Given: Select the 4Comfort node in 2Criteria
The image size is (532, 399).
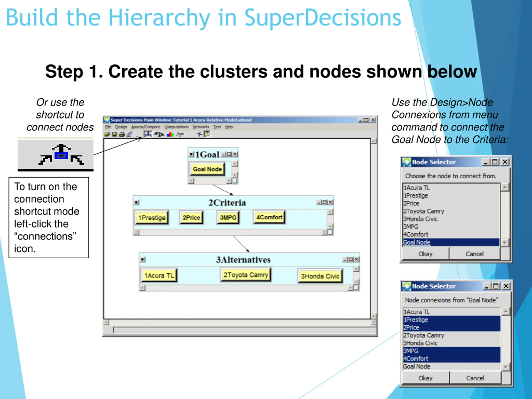Looking at the screenshot, I should tap(269, 217).
